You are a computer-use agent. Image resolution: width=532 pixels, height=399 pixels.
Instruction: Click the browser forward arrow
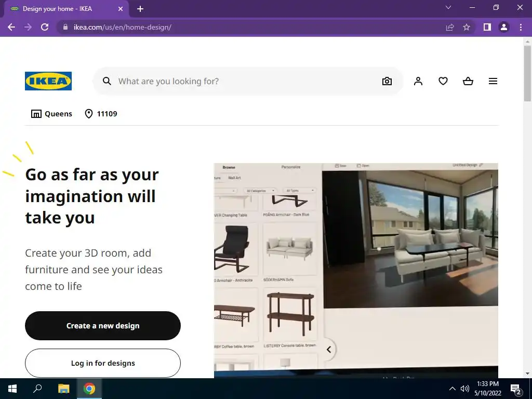28,27
